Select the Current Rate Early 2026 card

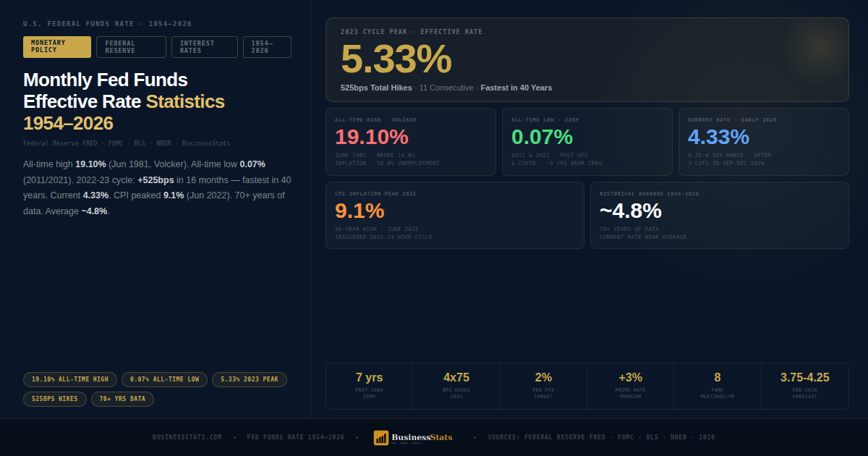point(763,141)
